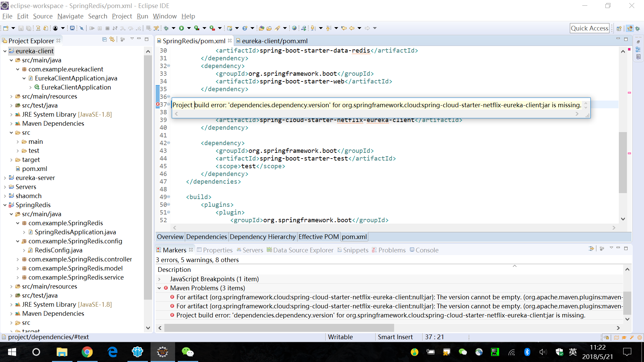
Task: Toggle code folding at line 49
Action: [169, 197]
